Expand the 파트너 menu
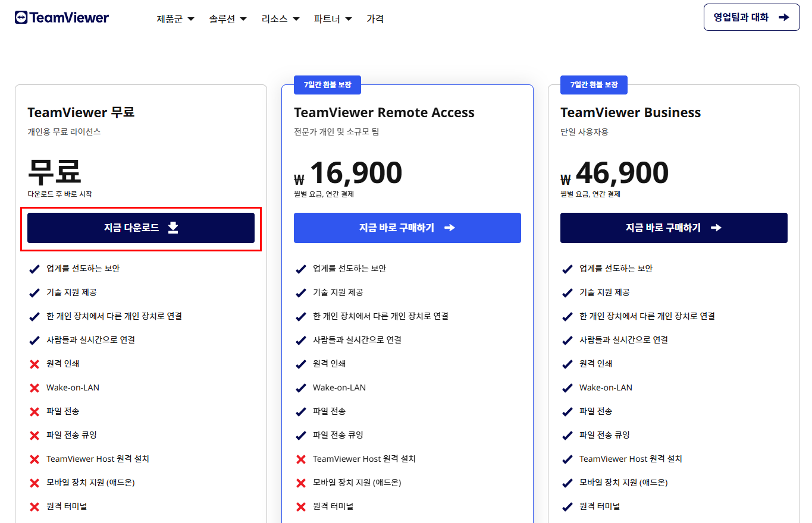 [x=333, y=19]
